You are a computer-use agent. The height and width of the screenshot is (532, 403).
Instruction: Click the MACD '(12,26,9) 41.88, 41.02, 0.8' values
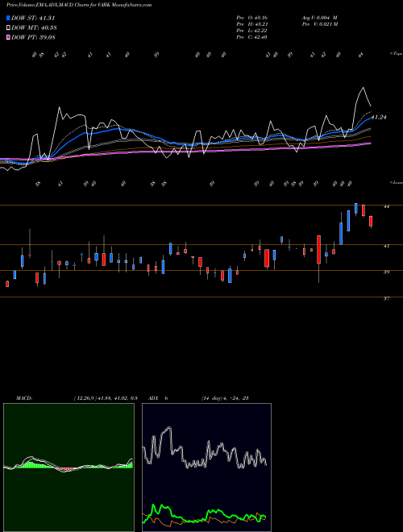(x=106, y=398)
